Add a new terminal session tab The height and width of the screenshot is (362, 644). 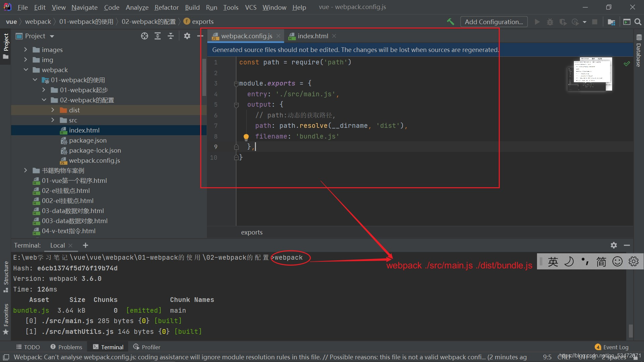click(86, 245)
